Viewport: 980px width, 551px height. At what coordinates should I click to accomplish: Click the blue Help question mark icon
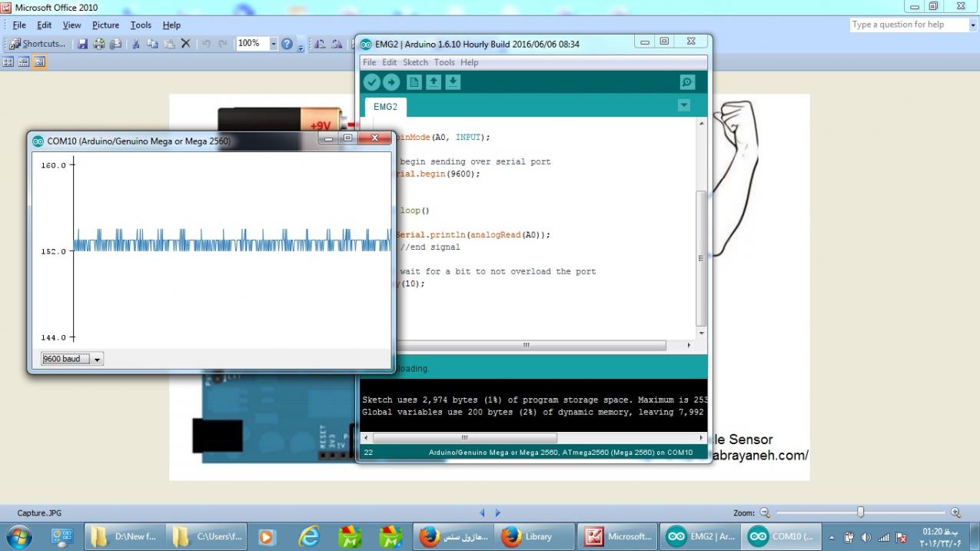(287, 44)
